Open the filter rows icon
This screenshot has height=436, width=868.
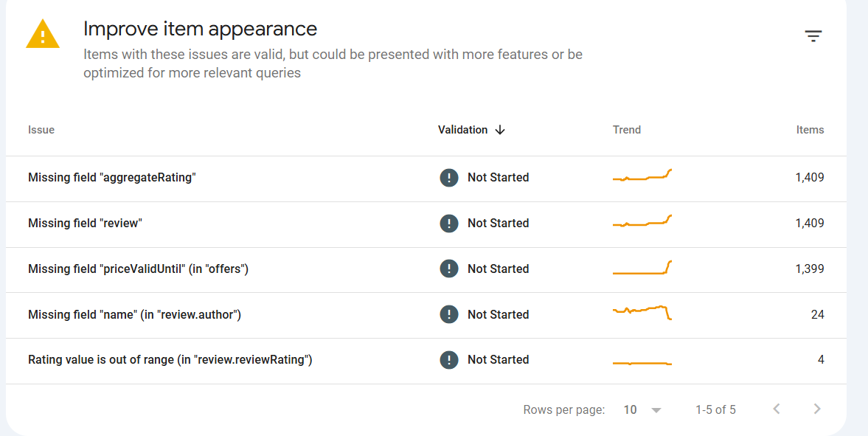click(813, 37)
